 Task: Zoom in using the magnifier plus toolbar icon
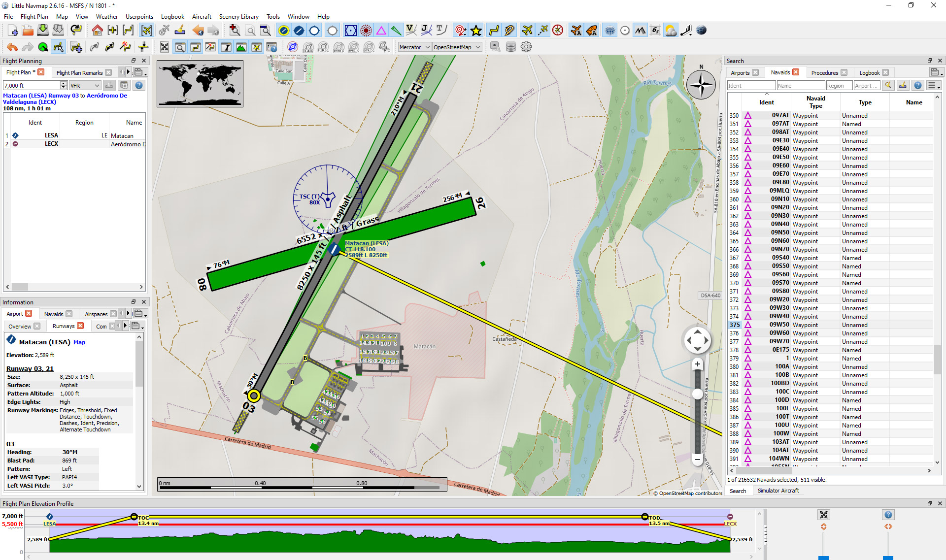coord(235,31)
